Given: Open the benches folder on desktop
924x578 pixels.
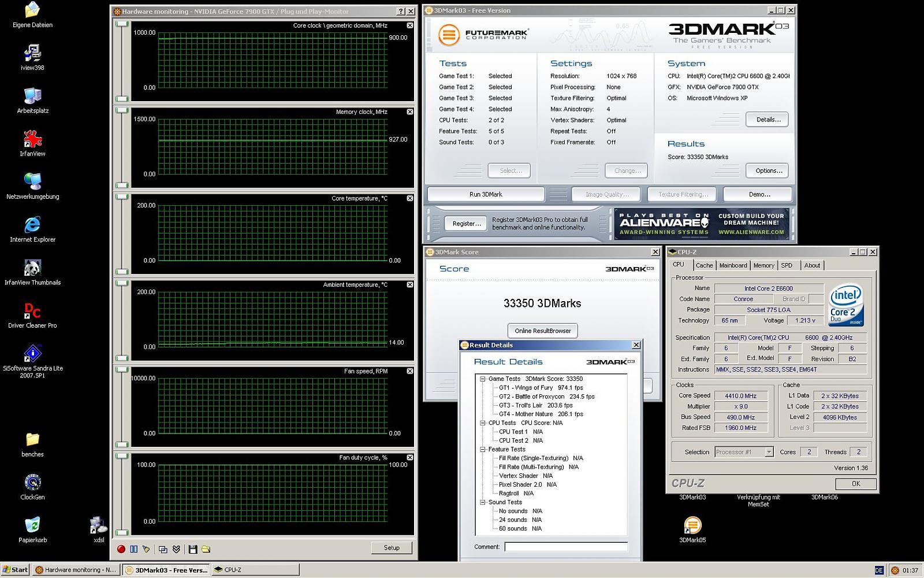Looking at the screenshot, I should pos(32,444).
